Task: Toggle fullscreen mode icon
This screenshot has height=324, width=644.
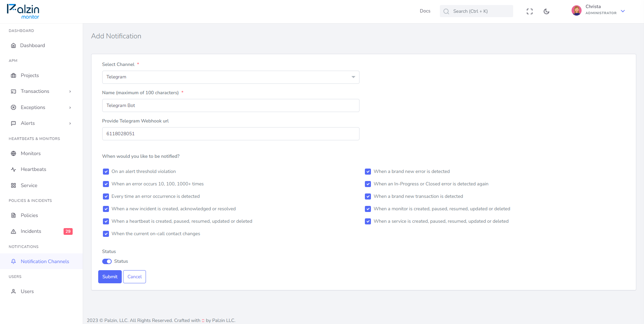Action: [530, 11]
